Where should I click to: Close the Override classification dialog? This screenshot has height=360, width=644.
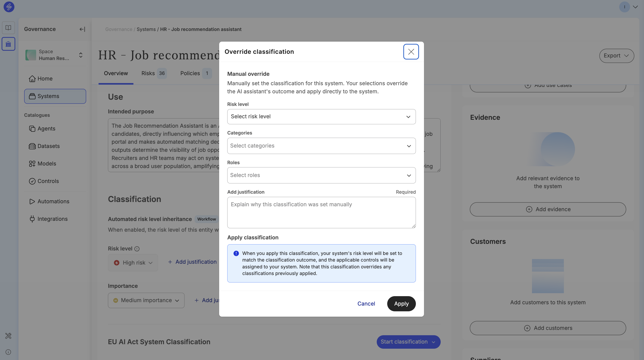(411, 52)
